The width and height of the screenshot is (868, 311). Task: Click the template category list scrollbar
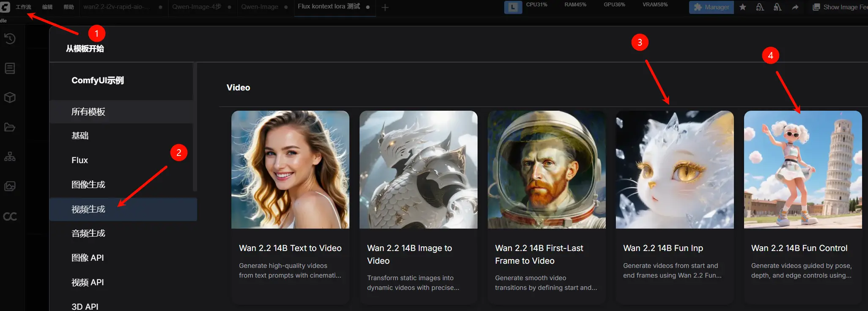(195, 127)
